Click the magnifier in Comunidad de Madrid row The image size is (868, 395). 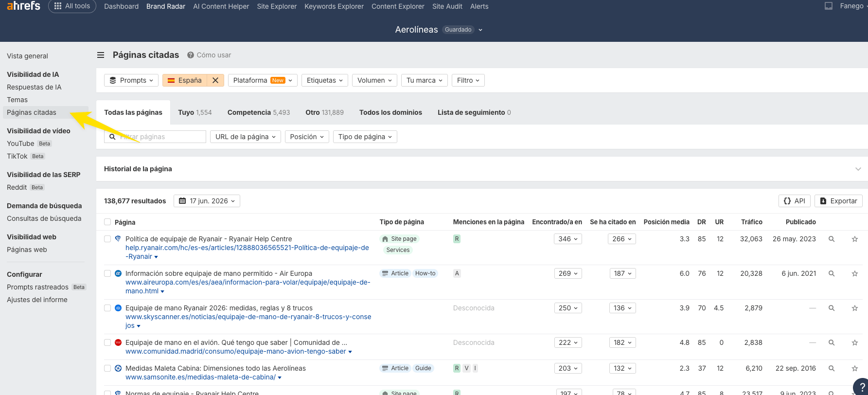point(832,342)
